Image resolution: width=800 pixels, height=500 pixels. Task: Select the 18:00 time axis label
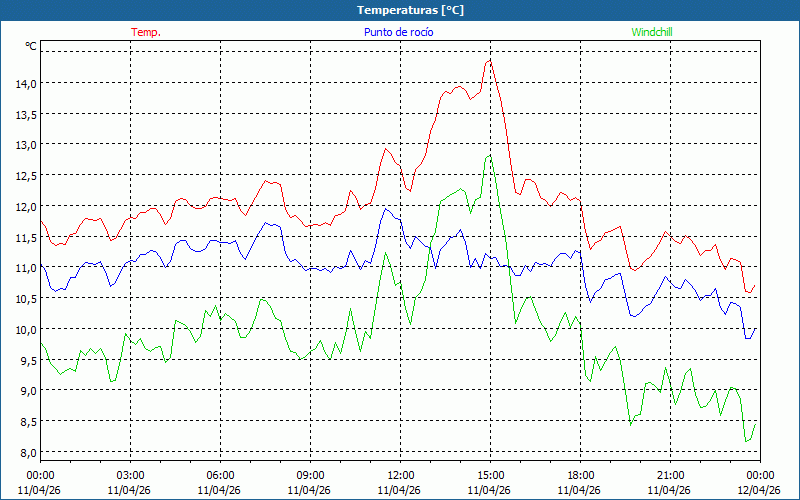click(580, 475)
